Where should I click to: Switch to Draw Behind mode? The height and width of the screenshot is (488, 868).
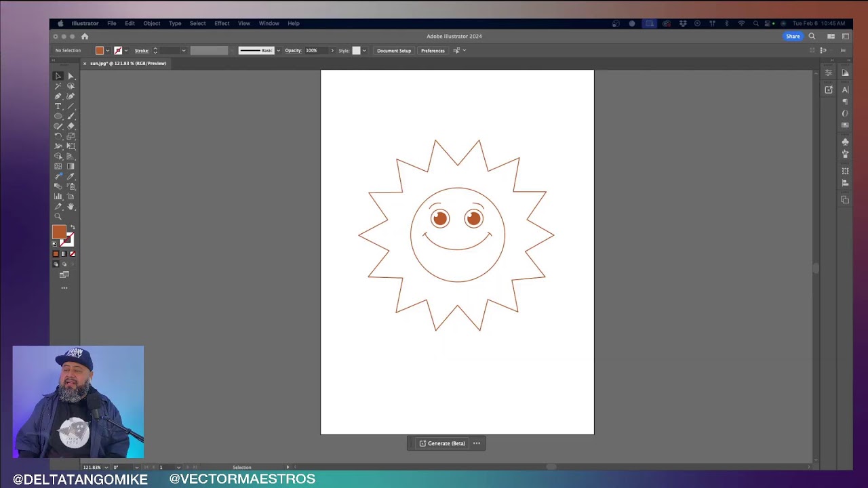tap(64, 264)
